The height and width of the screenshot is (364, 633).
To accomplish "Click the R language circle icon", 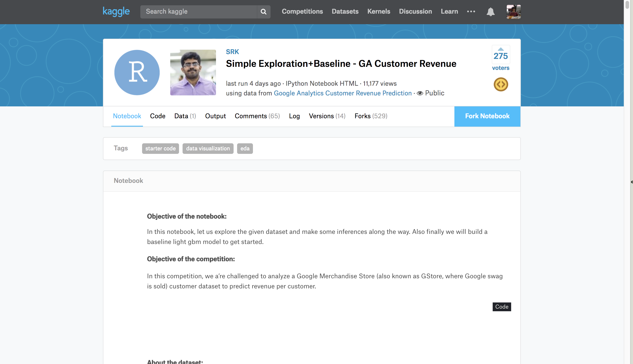I will click(x=137, y=73).
